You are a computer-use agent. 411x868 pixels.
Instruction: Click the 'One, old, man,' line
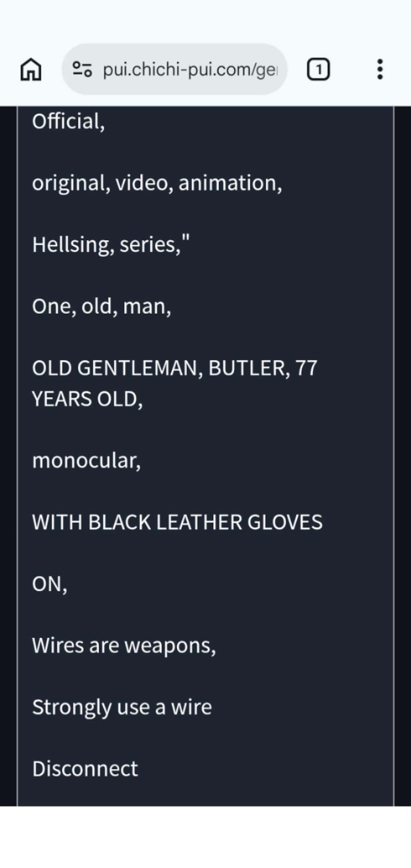[102, 307]
